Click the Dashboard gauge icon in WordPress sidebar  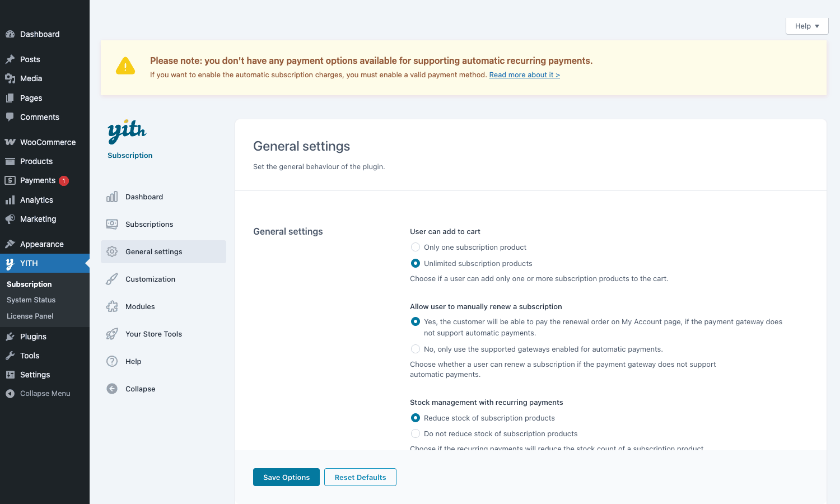coord(10,34)
